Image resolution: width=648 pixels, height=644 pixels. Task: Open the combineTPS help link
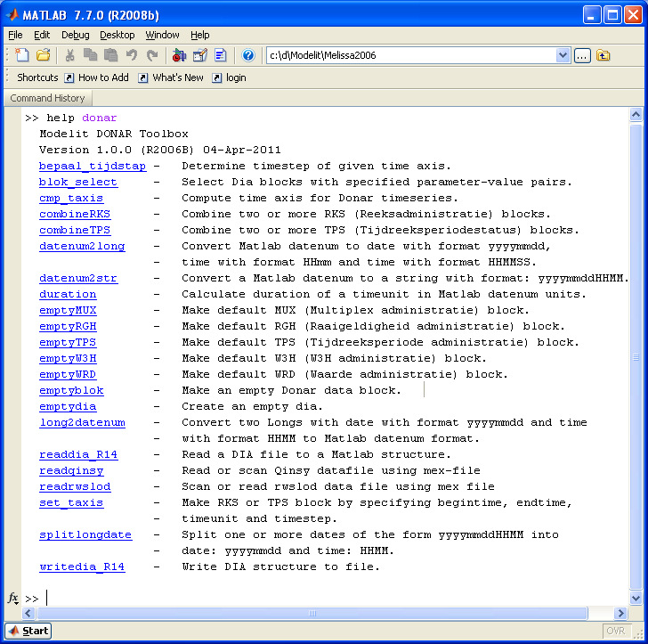coord(75,230)
